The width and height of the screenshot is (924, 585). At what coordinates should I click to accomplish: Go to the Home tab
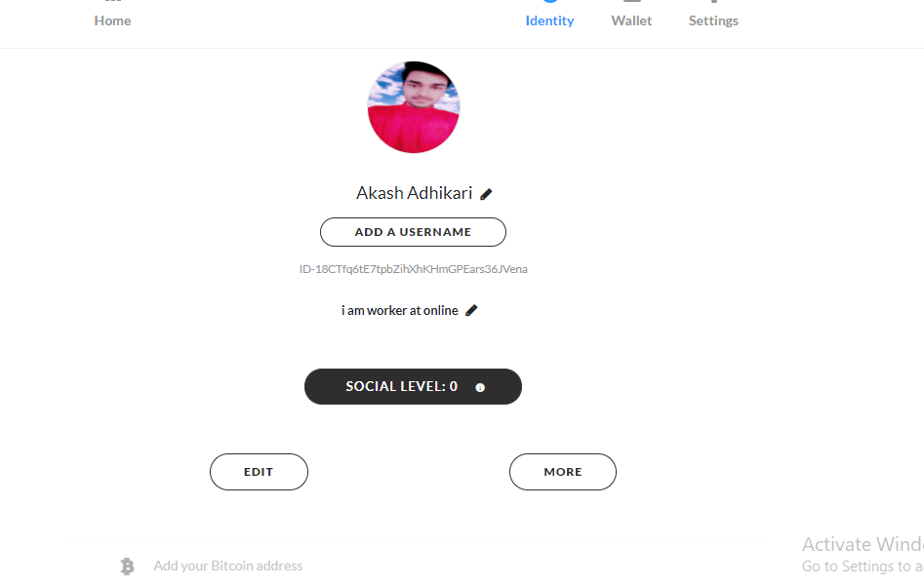112,20
